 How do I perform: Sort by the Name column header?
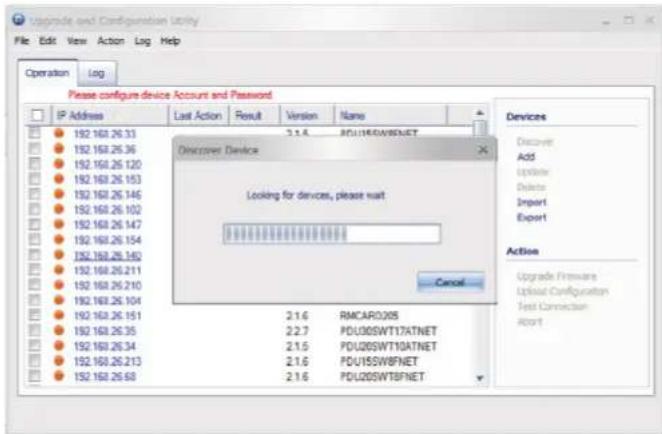[391, 115]
